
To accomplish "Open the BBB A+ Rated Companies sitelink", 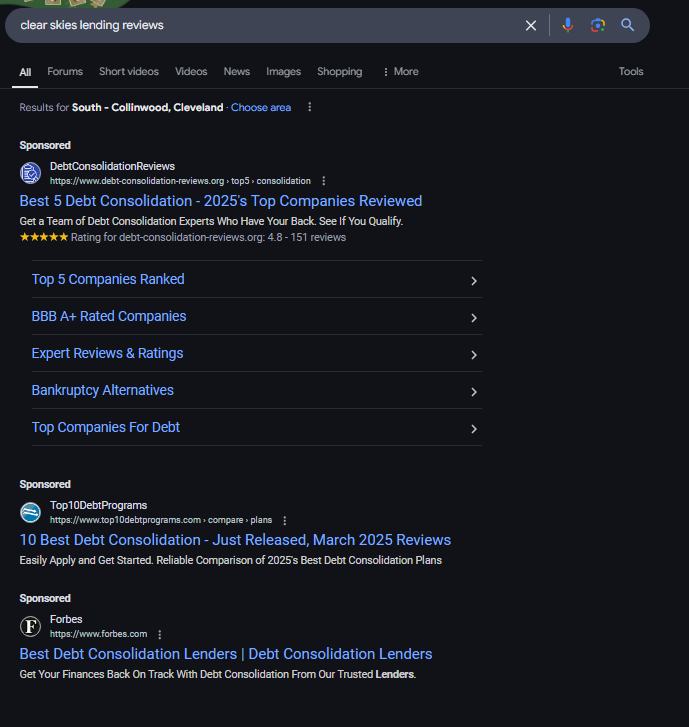I will (109, 316).
